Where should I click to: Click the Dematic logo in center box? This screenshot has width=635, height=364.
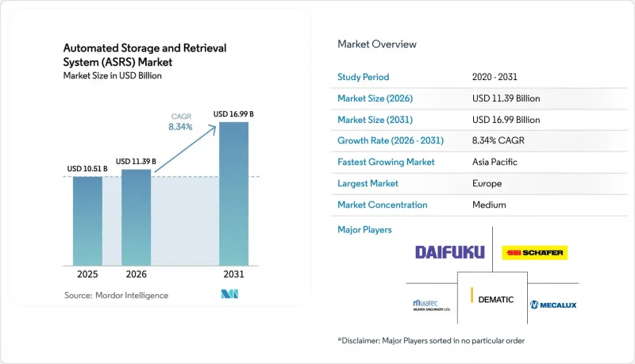[492, 297]
